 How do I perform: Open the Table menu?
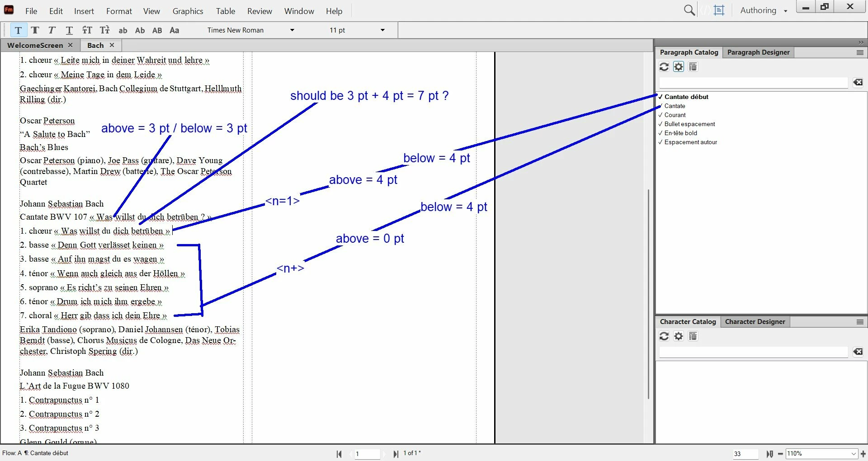225,11
